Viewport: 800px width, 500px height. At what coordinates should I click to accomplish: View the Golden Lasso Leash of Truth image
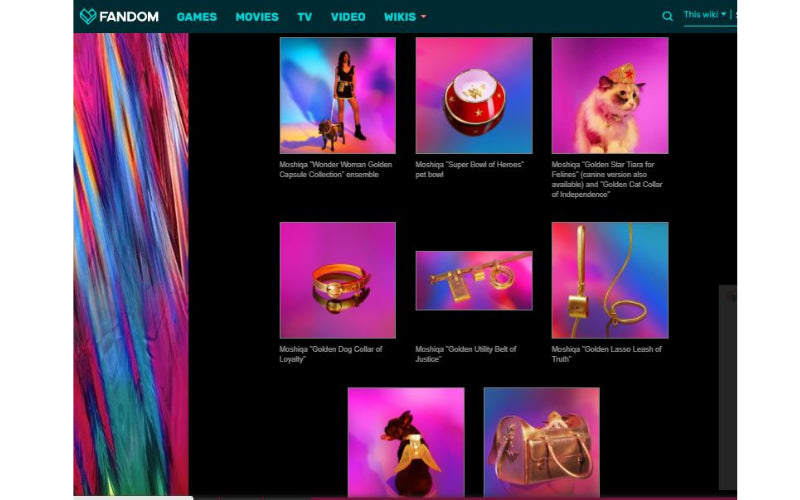[x=609, y=280]
